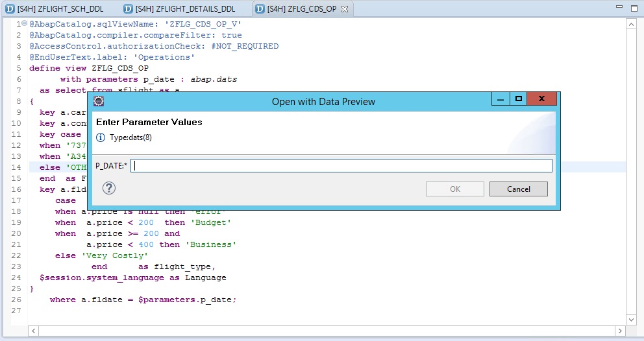Collapse the annotation fold on line 1

25,23
